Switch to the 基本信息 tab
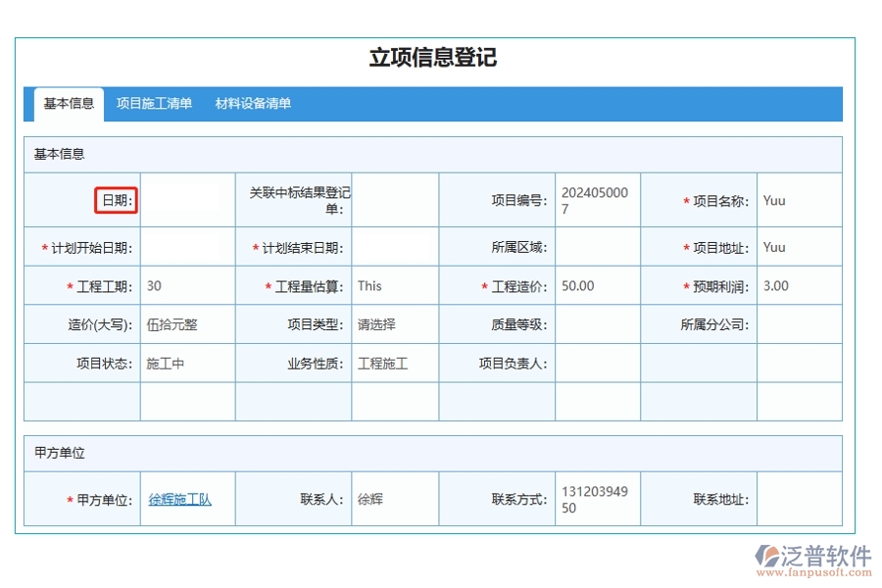 [69, 104]
